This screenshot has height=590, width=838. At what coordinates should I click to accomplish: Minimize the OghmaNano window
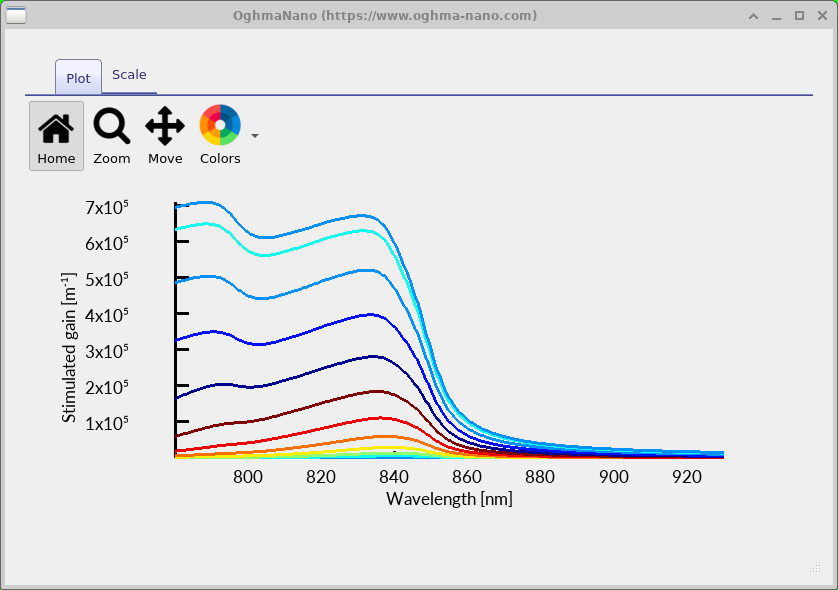pyautogui.click(x=777, y=16)
